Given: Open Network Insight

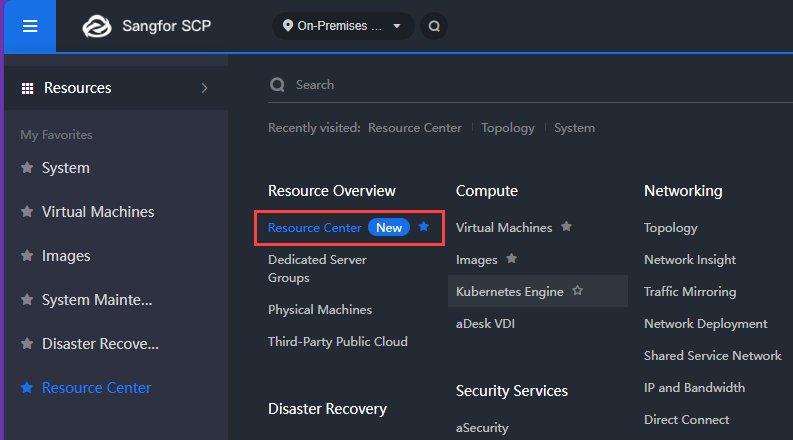Looking at the screenshot, I should 690,260.
